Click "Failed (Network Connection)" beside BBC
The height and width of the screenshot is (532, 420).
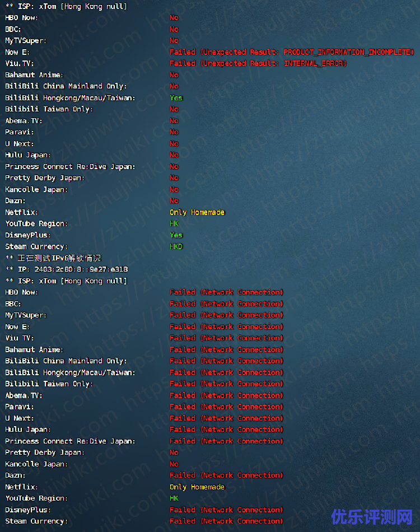[x=226, y=304]
